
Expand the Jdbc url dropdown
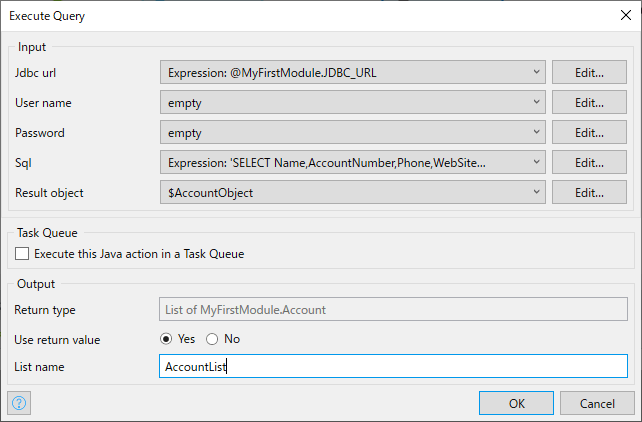point(537,72)
